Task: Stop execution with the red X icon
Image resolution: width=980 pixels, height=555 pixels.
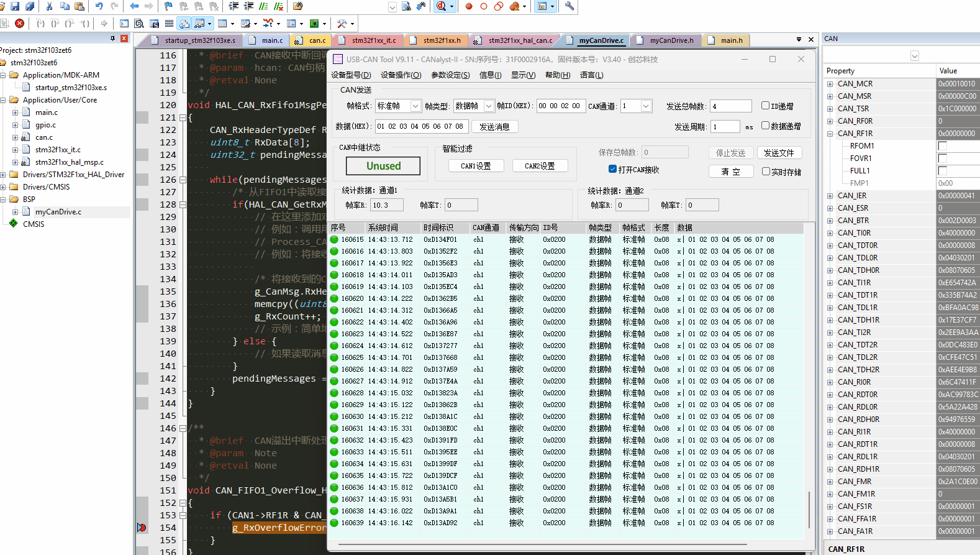Action: [19, 23]
